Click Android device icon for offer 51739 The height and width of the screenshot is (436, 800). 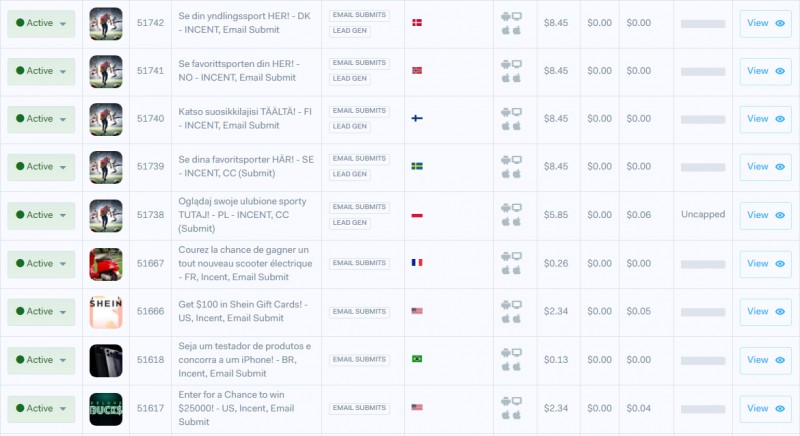pos(505,160)
